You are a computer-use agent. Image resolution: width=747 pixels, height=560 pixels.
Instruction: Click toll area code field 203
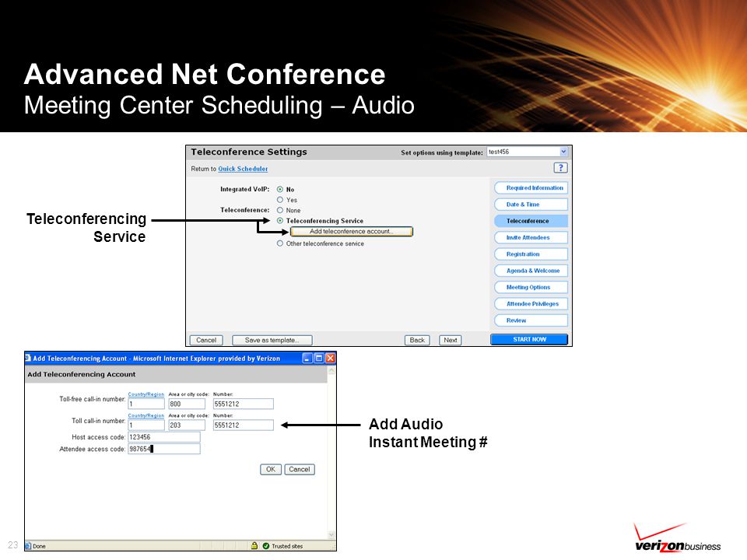187,425
